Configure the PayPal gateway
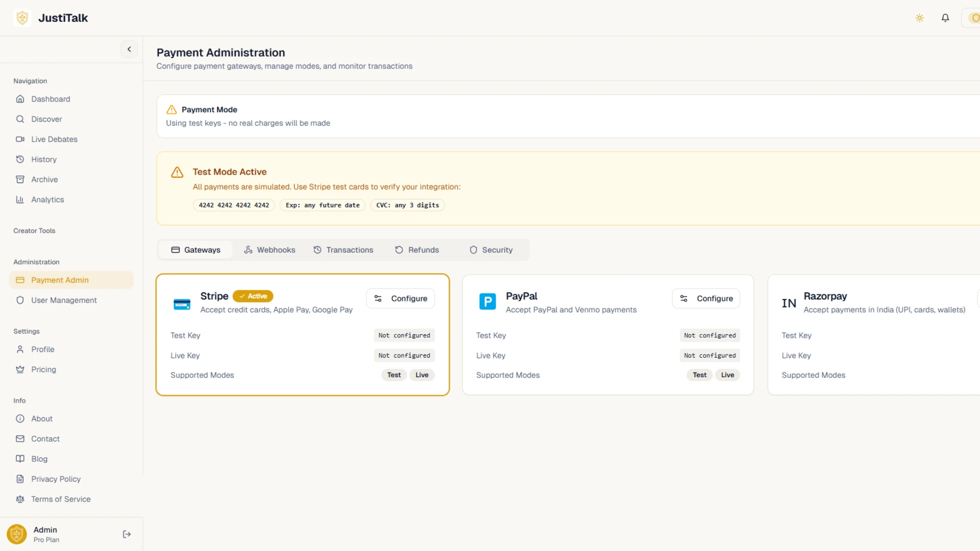Screen dimensions: 980x551 click(706, 298)
